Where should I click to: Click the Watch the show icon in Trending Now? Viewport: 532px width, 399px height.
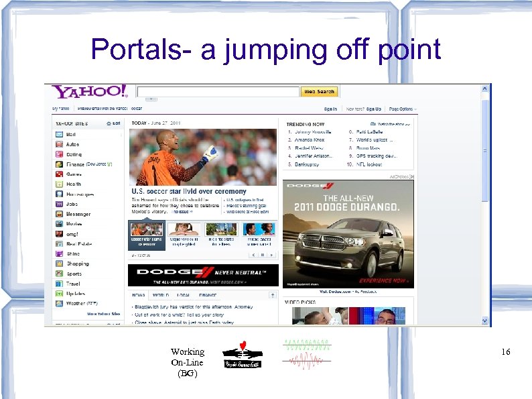coord(373,124)
